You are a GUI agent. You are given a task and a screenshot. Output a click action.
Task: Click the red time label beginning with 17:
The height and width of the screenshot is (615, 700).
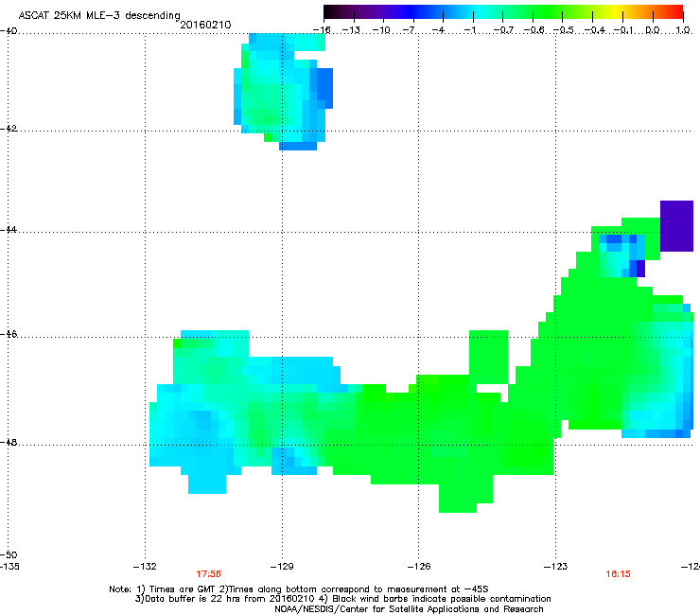208,574
